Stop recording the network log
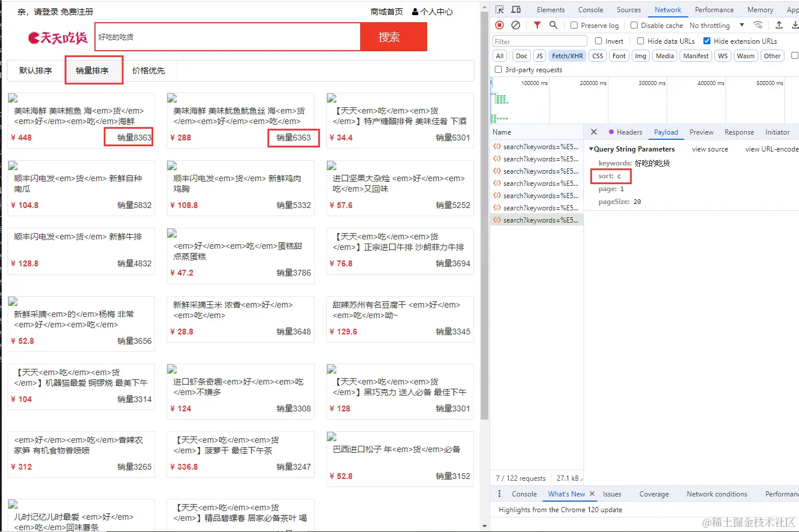The image size is (799, 532). (499, 25)
